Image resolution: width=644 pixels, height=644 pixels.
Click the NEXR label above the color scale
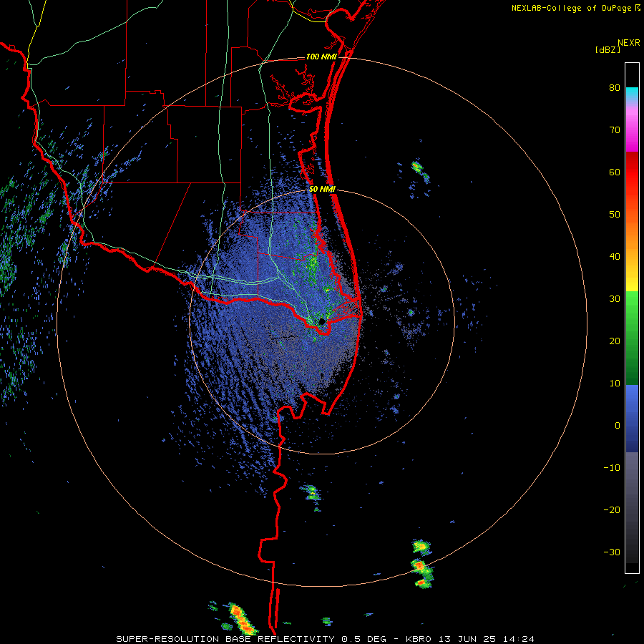[629, 43]
